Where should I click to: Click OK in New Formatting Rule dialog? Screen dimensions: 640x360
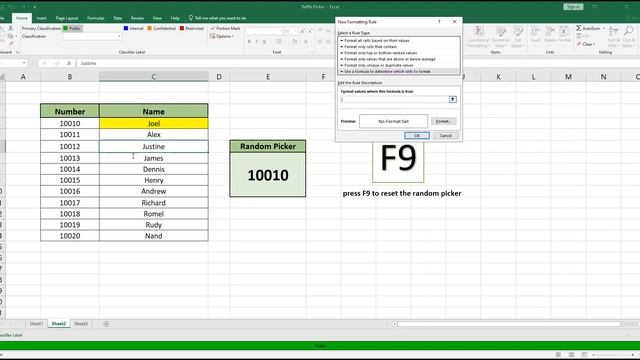[417, 136]
